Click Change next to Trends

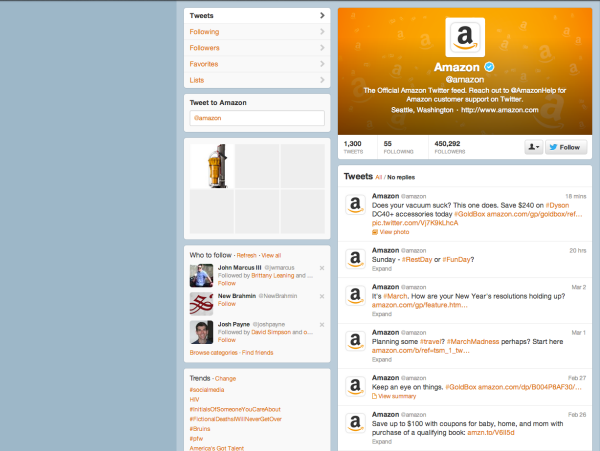225,379
